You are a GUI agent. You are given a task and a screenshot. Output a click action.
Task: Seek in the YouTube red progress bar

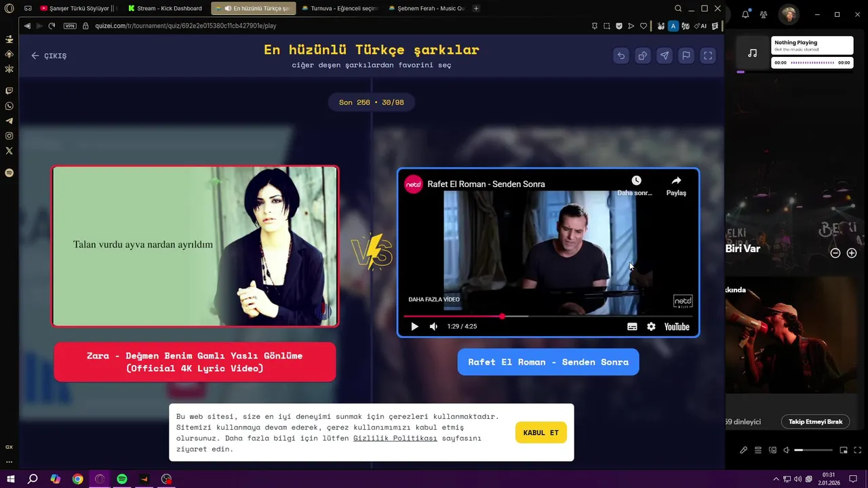tap(548, 316)
